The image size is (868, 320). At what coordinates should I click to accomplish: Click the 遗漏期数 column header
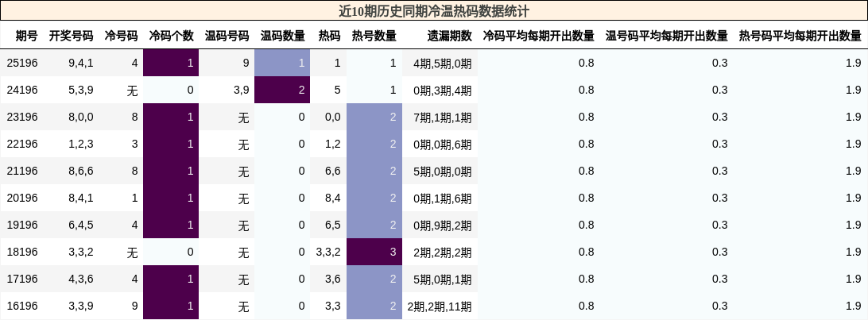[x=450, y=36]
